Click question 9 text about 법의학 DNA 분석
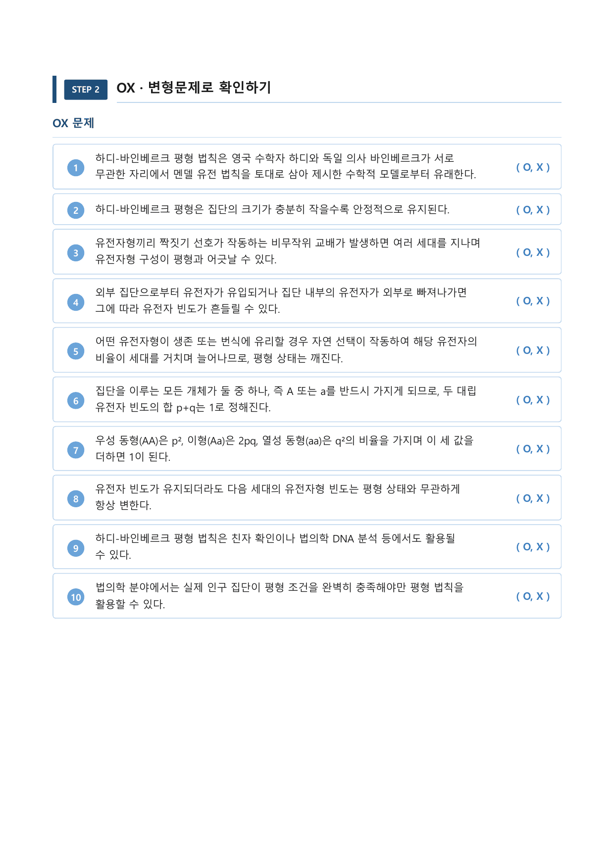Image resolution: width=614 pixels, height=868 pixels. click(275, 546)
